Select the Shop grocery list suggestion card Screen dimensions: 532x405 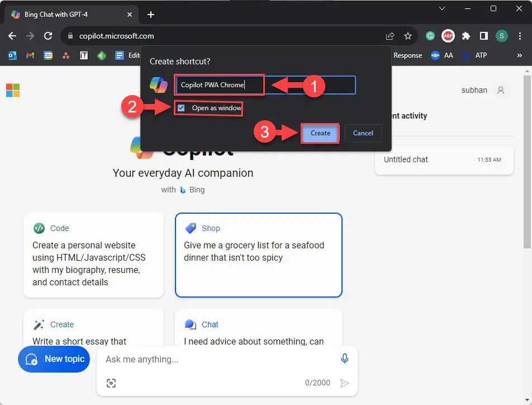259,255
